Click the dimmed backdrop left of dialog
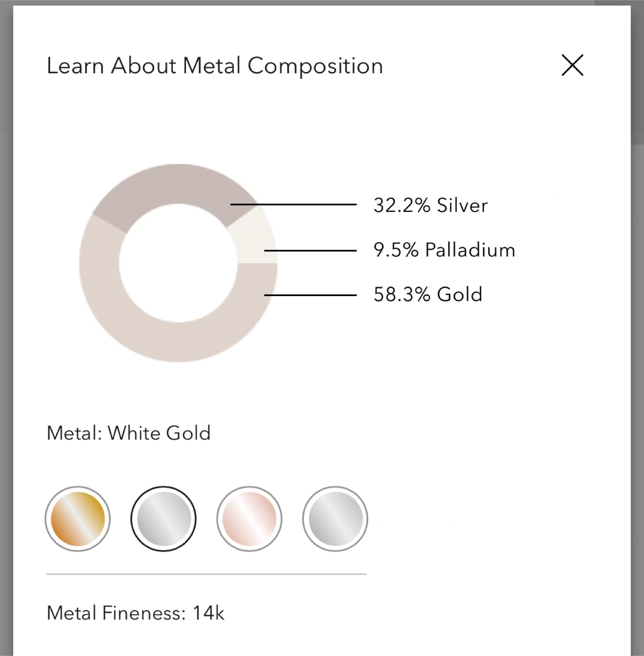644x656 pixels. tap(6, 319)
